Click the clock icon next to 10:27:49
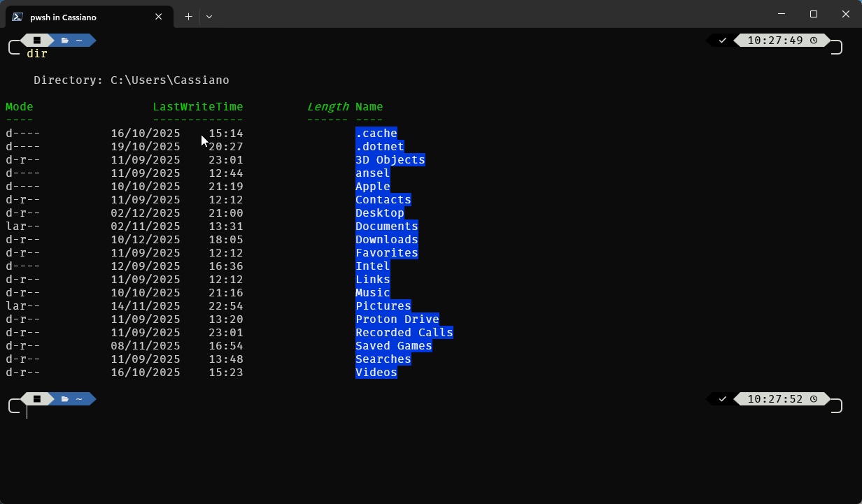Viewport: 862px width, 504px height. click(814, 41)
